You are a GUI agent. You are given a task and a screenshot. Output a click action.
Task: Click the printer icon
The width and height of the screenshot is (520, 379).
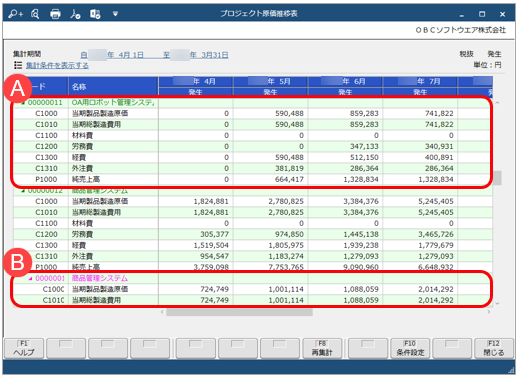[55, 14]
